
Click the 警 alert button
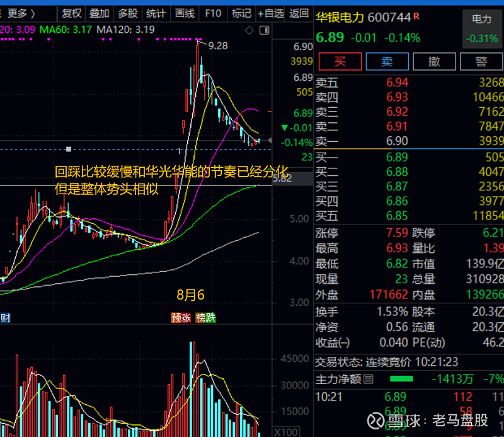coord(481,61)
